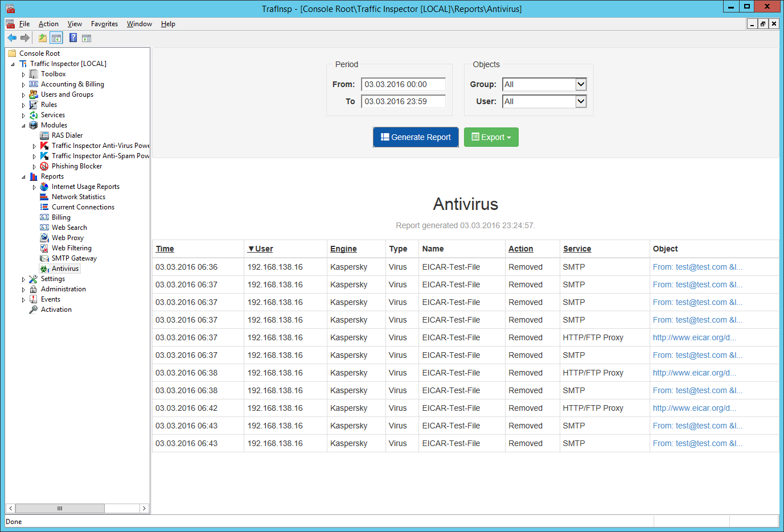Click the tree pane scroll right arrow

[x=144, y=508]
